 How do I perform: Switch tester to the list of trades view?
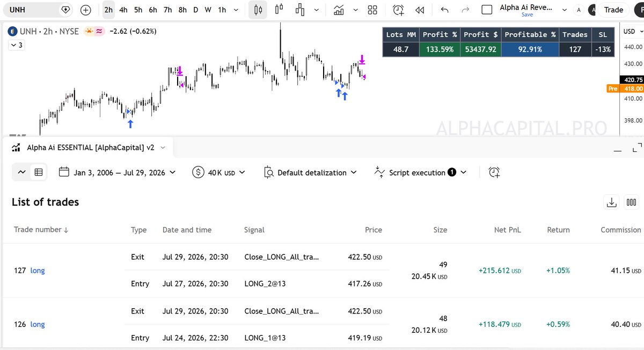(39, 172)
